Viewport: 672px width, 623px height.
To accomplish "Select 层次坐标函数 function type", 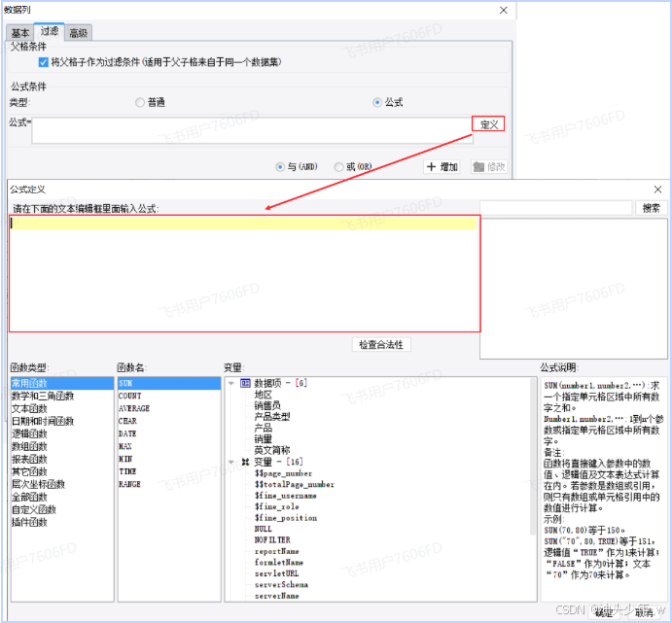I will (x=62, y=484).
